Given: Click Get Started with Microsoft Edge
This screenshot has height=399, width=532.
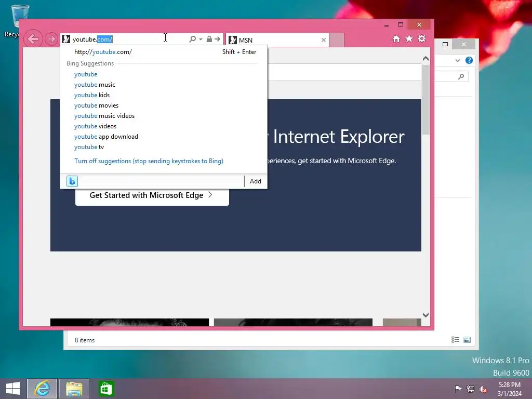Looking at the screenshot, I should [x=152, y=195].
